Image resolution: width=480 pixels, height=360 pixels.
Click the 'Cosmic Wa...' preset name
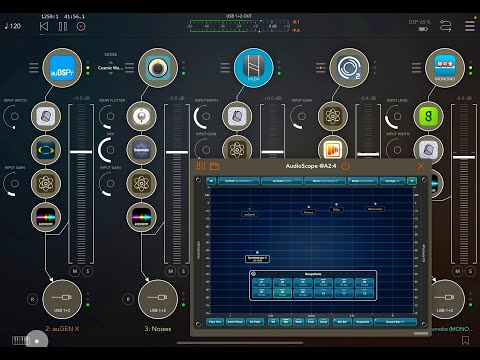[110, 68]
